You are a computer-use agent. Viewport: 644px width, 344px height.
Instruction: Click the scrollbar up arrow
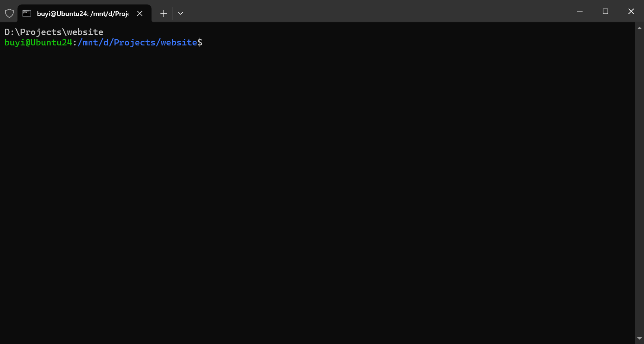click(x=640, y=28)
